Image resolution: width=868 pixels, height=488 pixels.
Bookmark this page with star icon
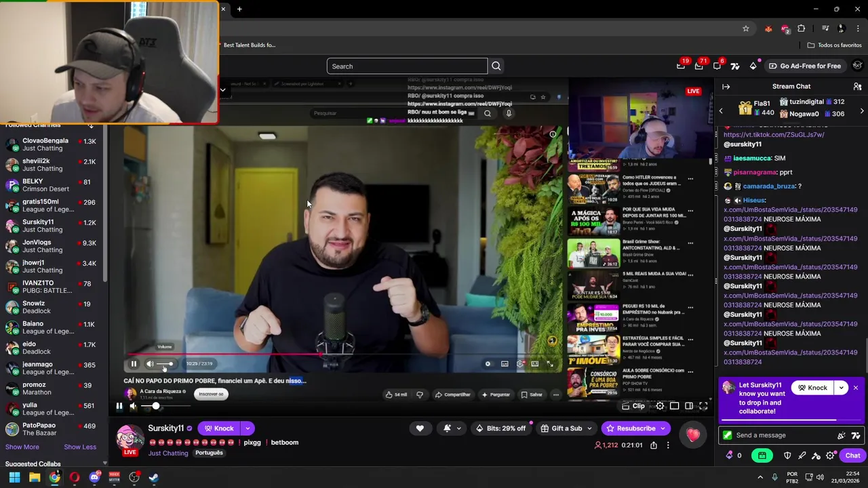[746, 28]
